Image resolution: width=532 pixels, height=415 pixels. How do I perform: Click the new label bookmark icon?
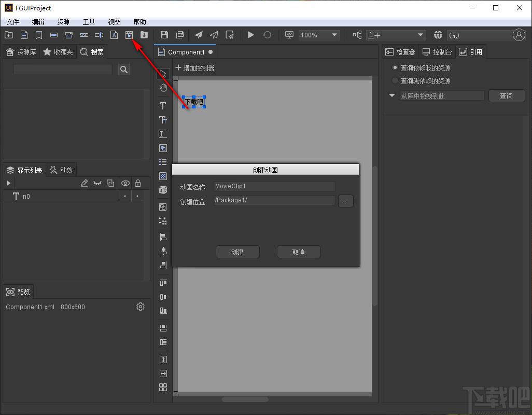(39, 35)
